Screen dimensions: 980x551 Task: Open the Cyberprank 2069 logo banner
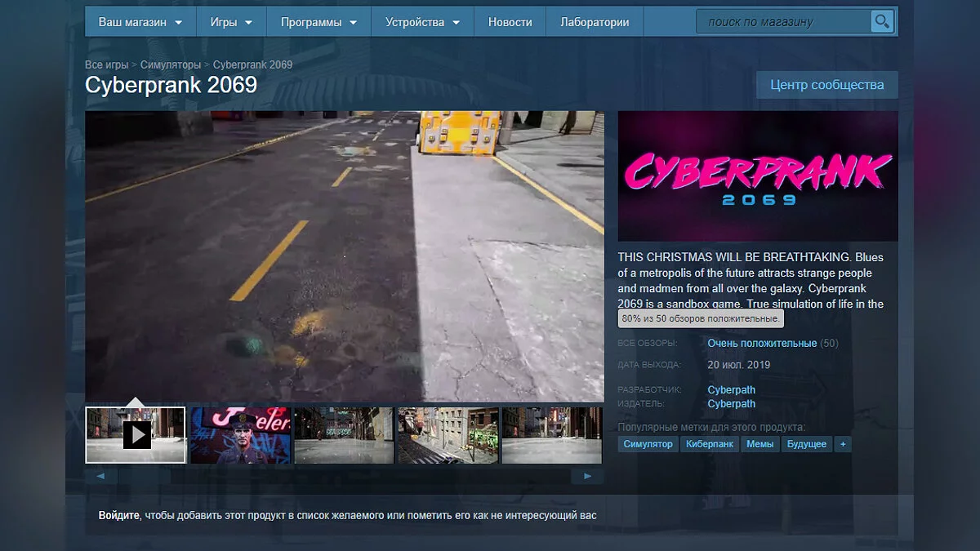click(x=757, y=176)
